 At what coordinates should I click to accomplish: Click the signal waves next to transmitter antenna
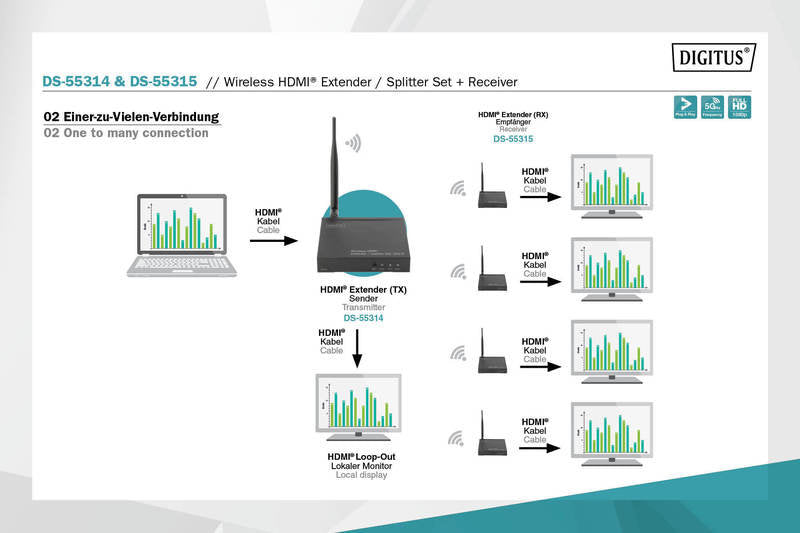point(352,142)
